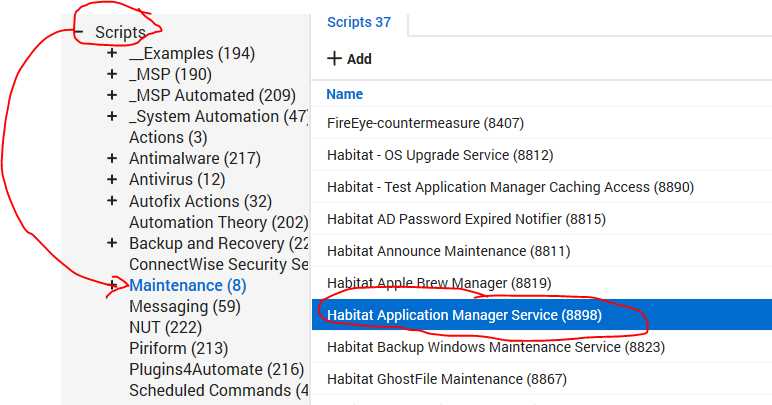Select Habitat Application Manager Service (8898)
Screen dimensions: 772x405
tap(464, 315)
